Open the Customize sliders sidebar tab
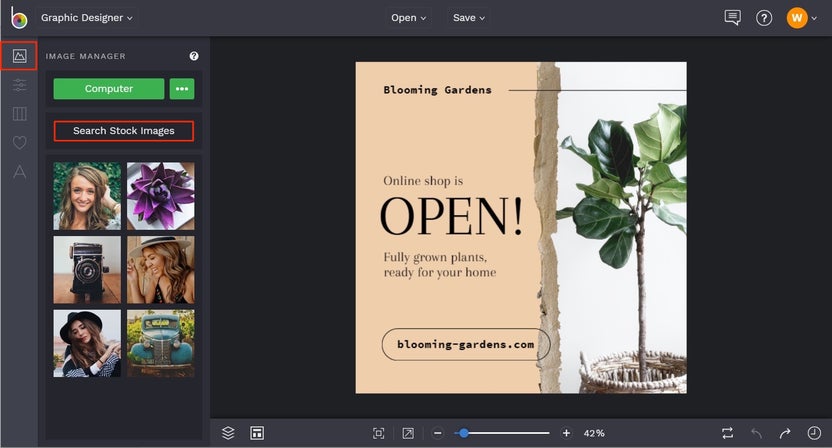The width and height of the screenshot is (832, 448). [x=20, y=85]
